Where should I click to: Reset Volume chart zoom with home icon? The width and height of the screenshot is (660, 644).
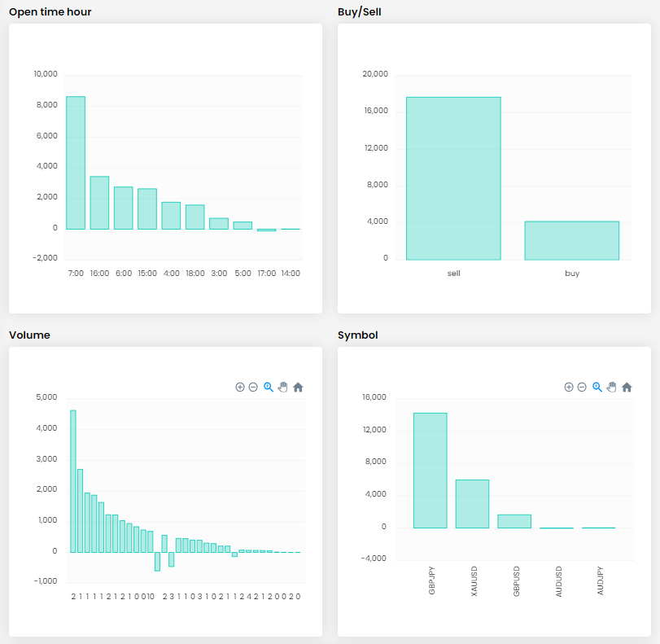click(298, 387)
